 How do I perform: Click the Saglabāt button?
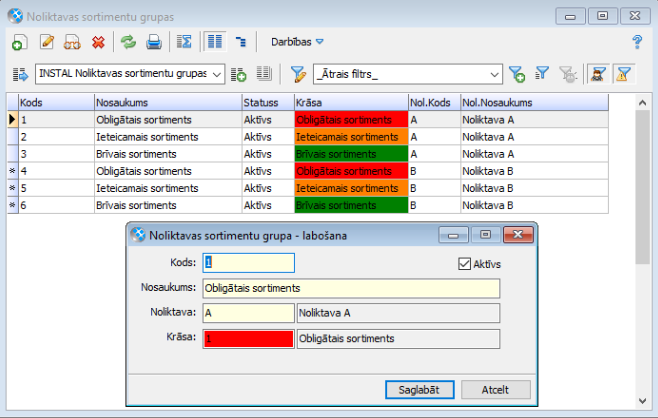tap(420, 390)
